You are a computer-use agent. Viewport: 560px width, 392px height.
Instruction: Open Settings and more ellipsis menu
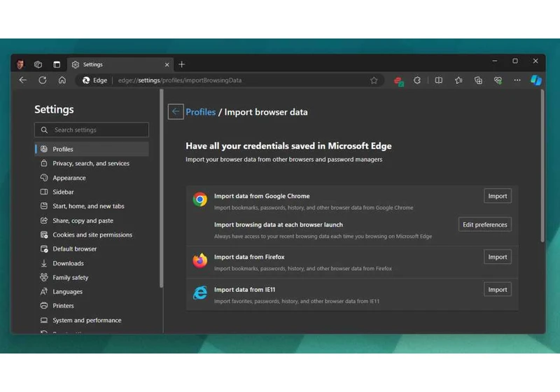pos(517,80)
